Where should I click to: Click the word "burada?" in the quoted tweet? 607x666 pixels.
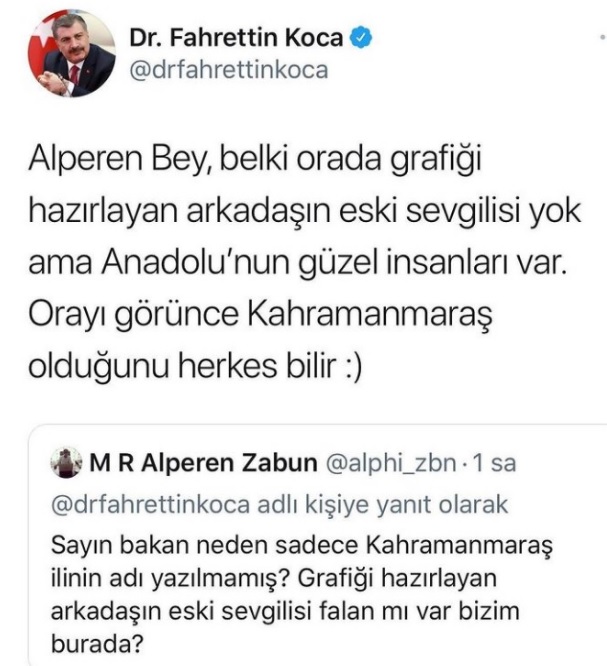[97, 644]
